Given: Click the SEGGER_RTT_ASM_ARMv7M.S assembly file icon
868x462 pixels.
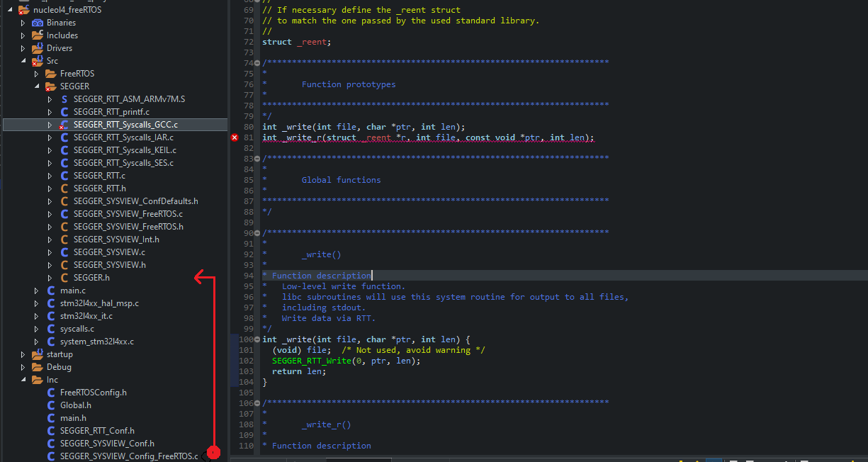Looking at the screenshot, I should point(64,99).
